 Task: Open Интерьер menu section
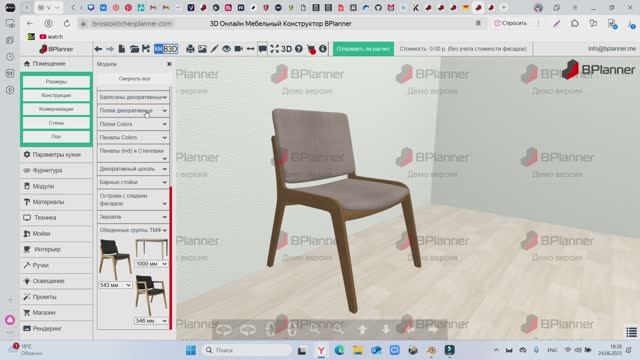coord(56,249)
